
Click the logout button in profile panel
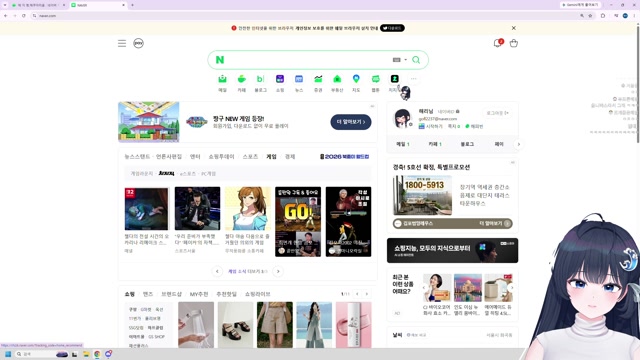click(497, 113)
